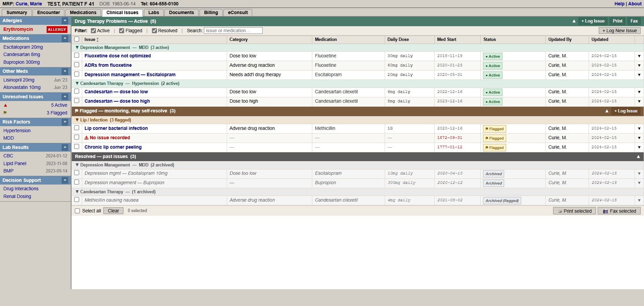Click the plus icon on Allergies panel
644x306 pixels.
coord(65,21)
